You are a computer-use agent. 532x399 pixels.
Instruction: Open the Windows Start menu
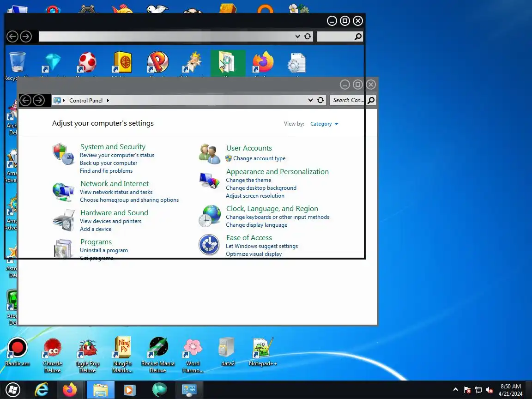(x=13, y=390)
